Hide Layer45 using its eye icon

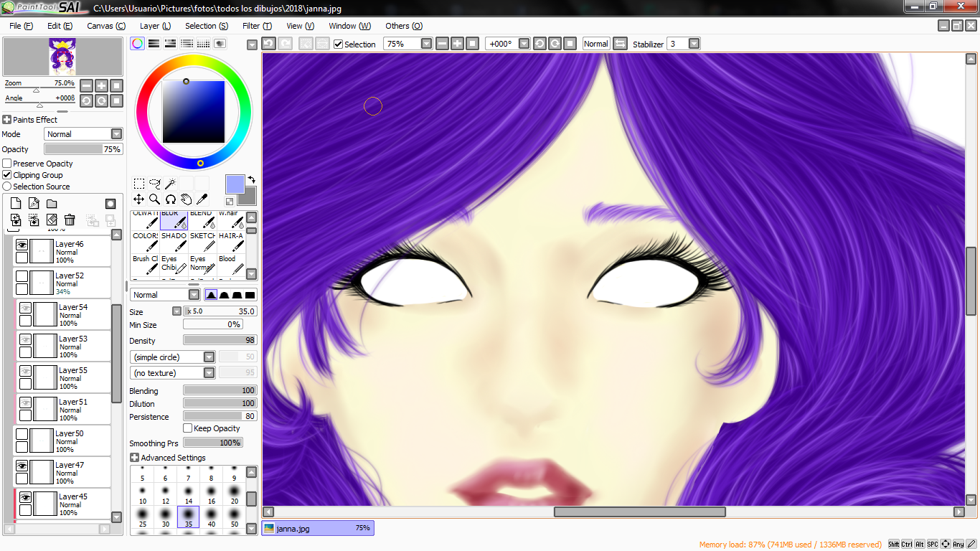(25, 497)
